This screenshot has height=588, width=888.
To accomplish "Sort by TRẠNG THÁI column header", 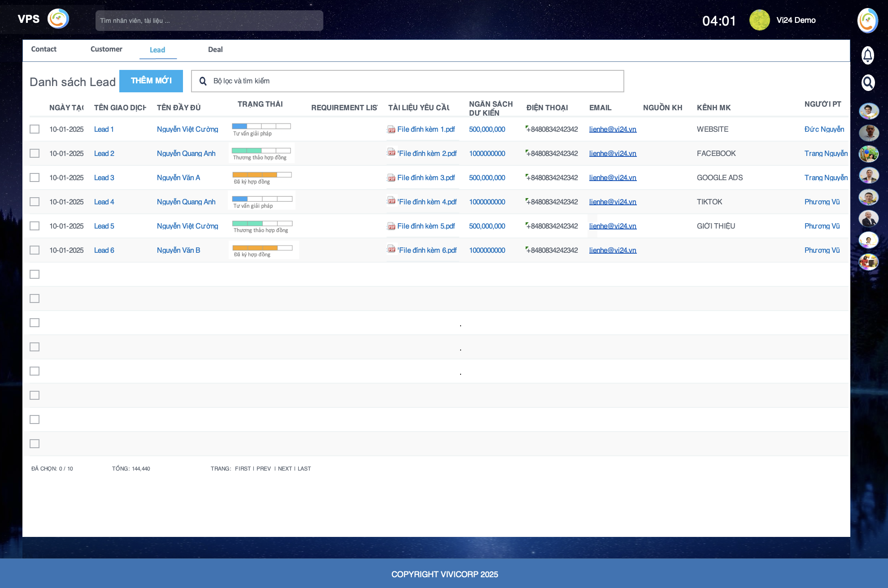I will click(260, 104).
